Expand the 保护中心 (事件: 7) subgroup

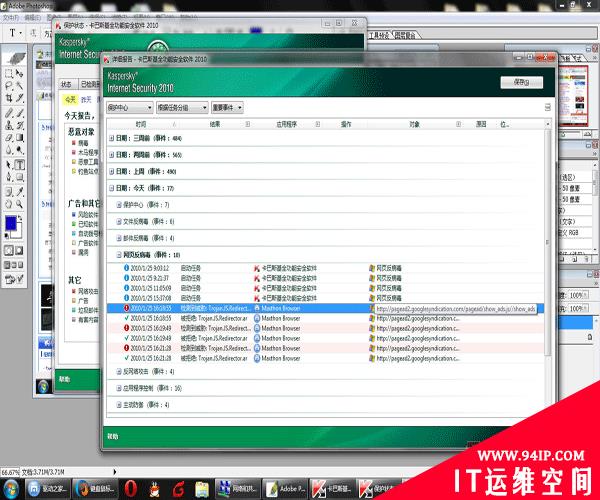[x=119, y=205]
